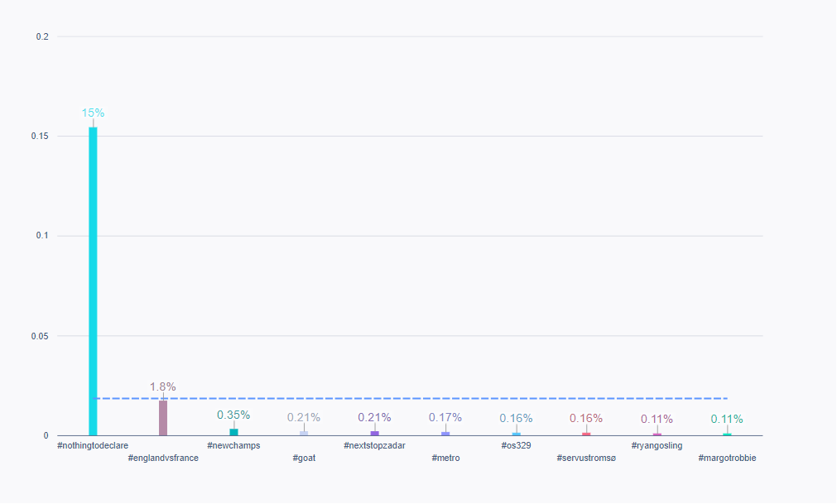This screenshot has width=837, height=504.
Task: Click the 0.2 y-axis tick label
Action: [x=42, y=36]
